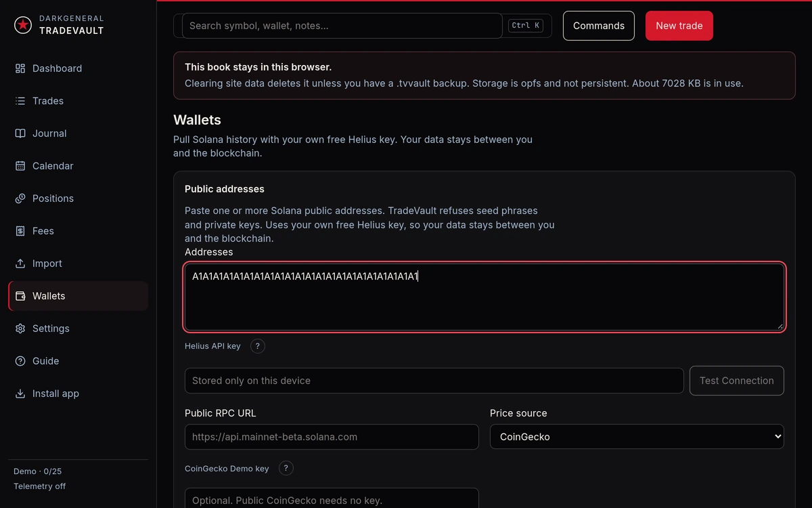
Task: Click the 'Price source' label
Action: (x=518, y=413)
